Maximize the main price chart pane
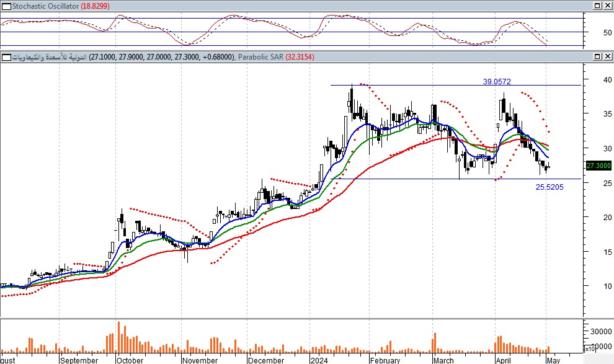614x364 pixels. (596, 57)
